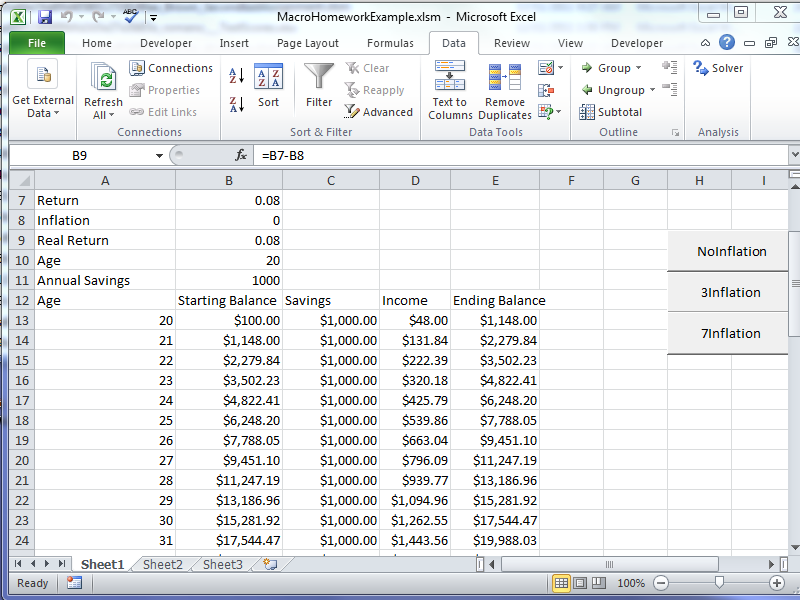Switch to the Sheet2 worksheet tab
The image size is (800, 600).
162,565
